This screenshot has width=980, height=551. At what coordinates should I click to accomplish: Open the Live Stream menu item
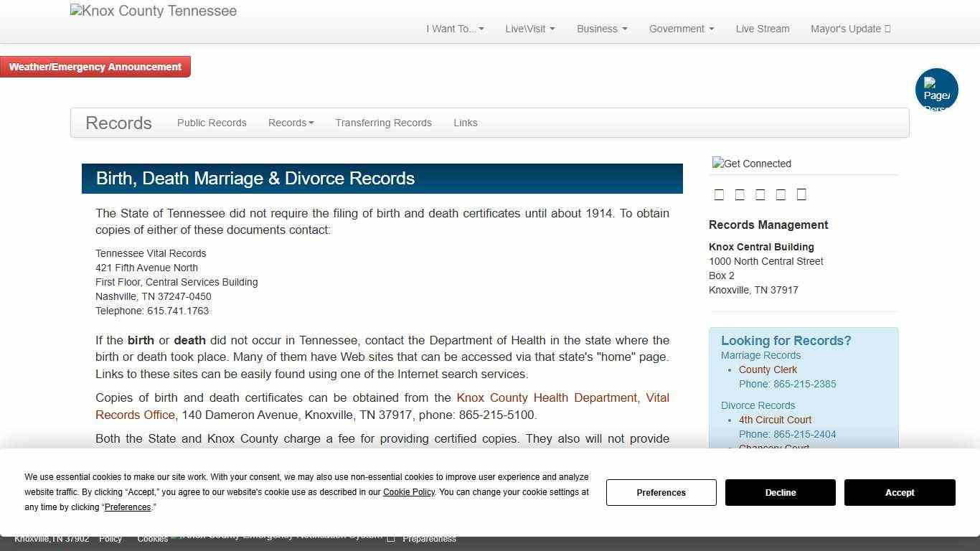tap(763, 29)
